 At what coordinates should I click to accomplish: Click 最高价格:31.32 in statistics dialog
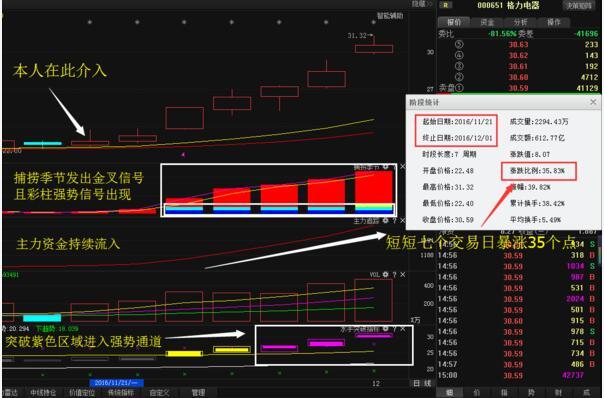448,187
